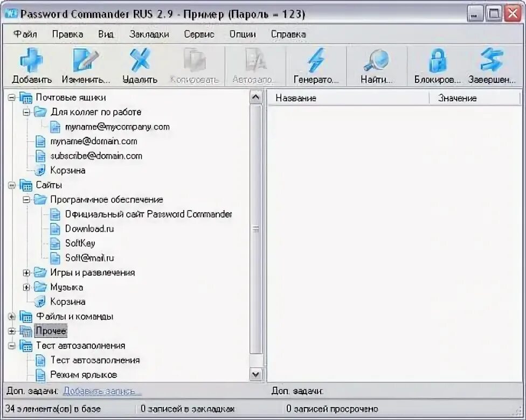Open the Сервис menu
The height and width of the screenshot is (420, 526).
coord(199,34)
